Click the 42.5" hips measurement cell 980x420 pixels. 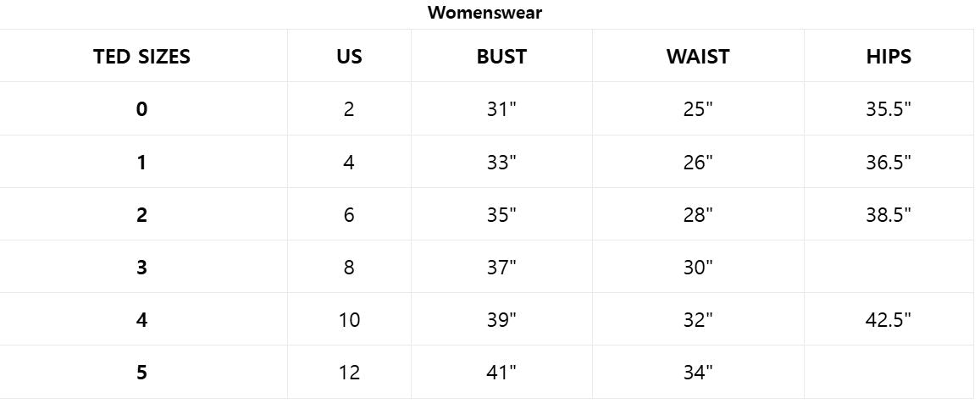[x=889, y=320]
